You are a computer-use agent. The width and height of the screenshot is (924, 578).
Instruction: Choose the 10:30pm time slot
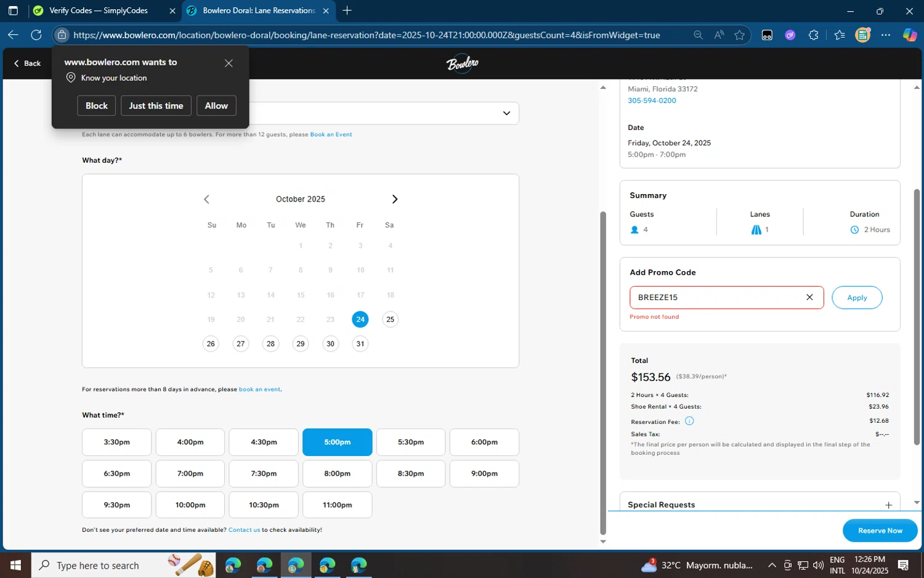(x=264, y=505)
